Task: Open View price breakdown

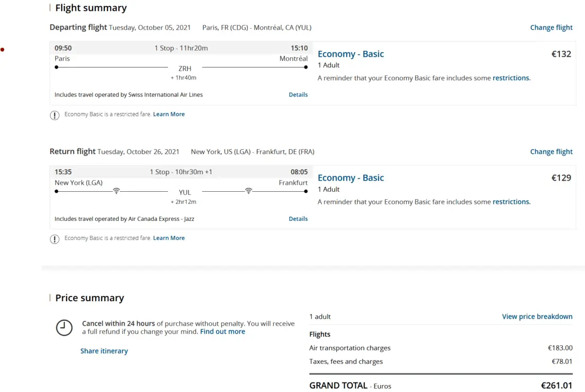Action: pyautogui.click(x=537, y=317)
